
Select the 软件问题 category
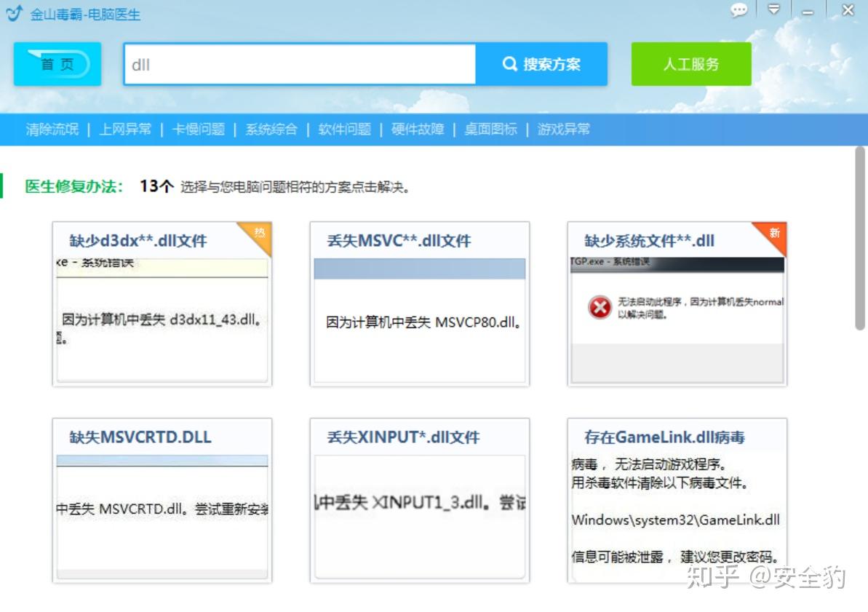click(344, 130)
